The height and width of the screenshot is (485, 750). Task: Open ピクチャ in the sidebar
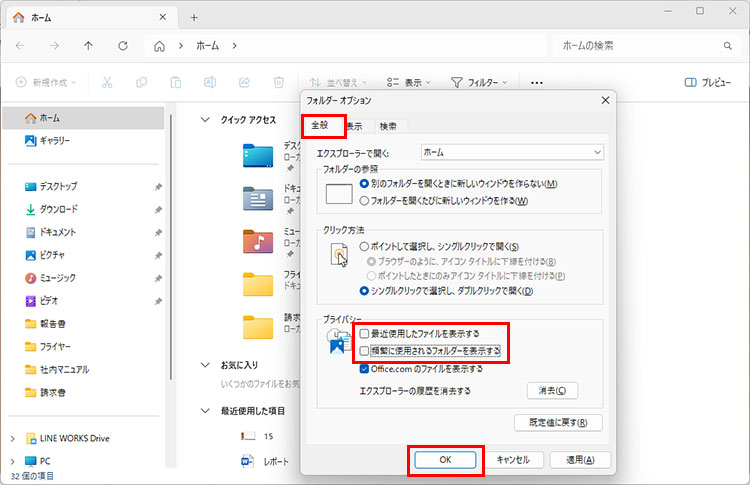click(45, 255)
